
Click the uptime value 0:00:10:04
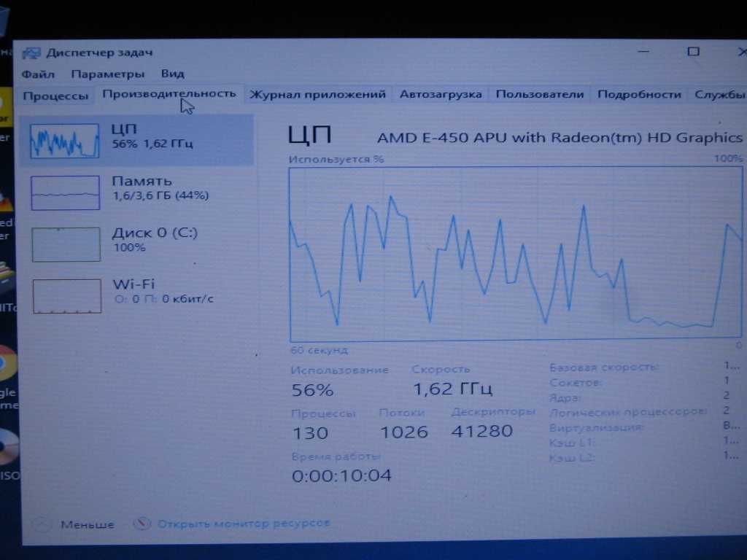pos(341,475)
